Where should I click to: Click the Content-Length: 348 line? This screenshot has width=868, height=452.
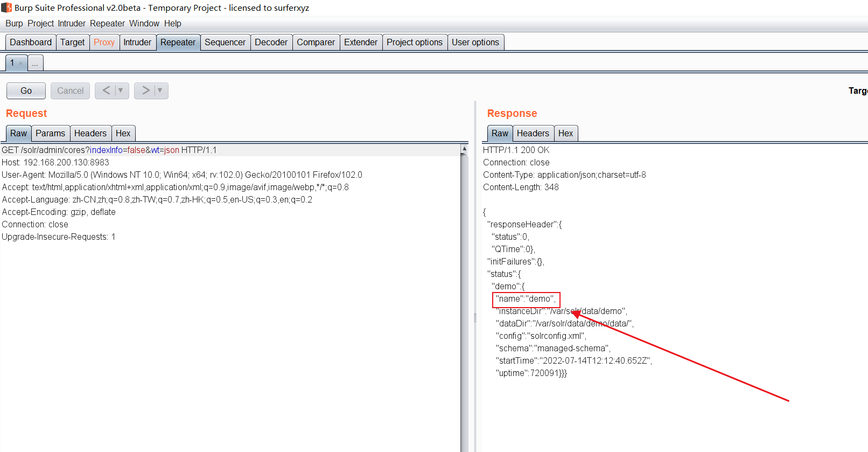[x=521, y=187]
